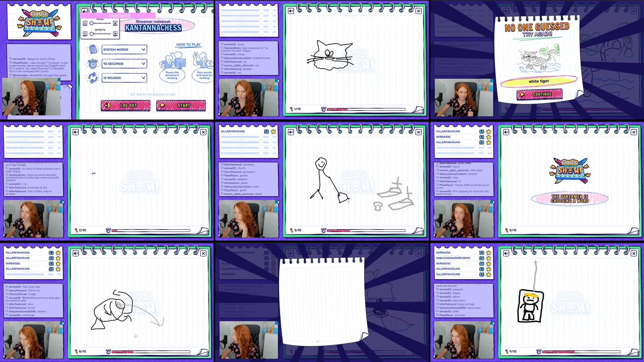Open the 90 Seconds time dropdown
644x362 pixels.
pos(124,64)
